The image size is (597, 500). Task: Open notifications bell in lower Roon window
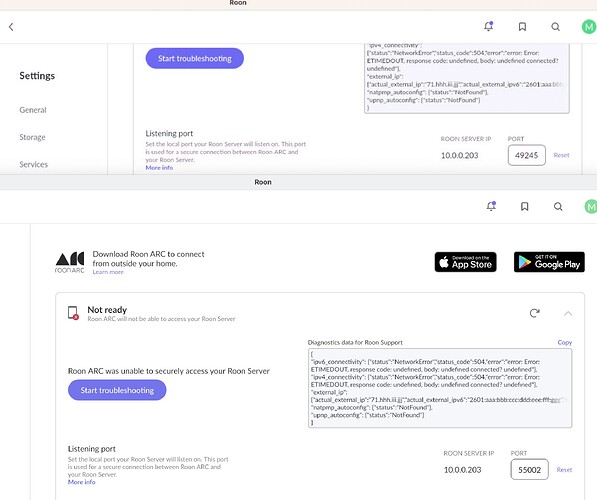coord(491,206)
